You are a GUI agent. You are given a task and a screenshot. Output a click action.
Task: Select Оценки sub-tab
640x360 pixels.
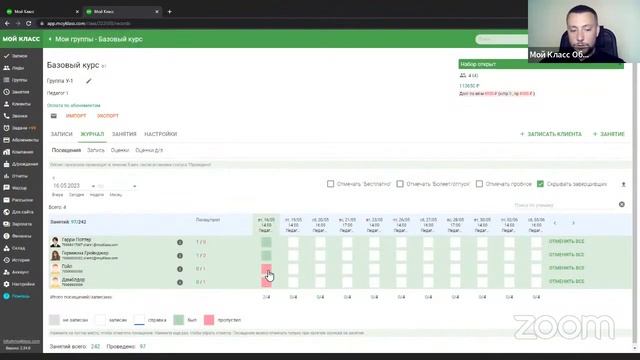click(120, 150)
